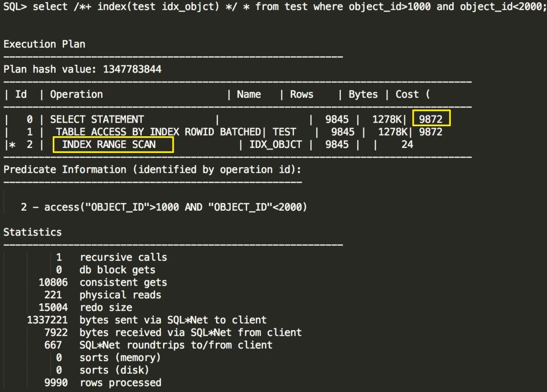
Task: Click the Bytes column header
Action: [x=363, y=94]
